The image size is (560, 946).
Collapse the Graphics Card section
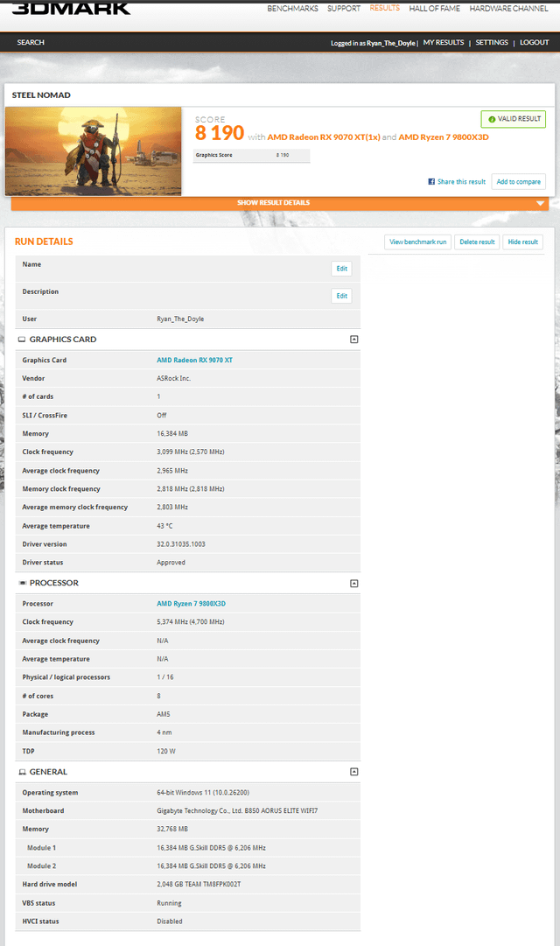[354, 340]
